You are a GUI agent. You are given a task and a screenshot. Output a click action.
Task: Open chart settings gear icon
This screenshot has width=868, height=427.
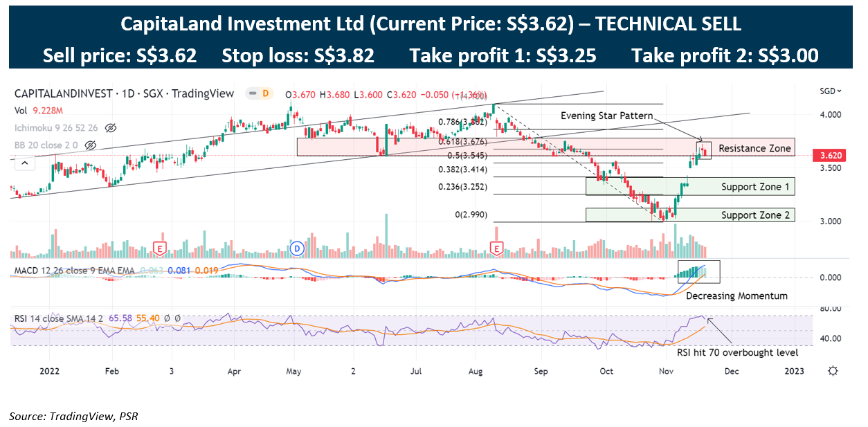(833, 371)
